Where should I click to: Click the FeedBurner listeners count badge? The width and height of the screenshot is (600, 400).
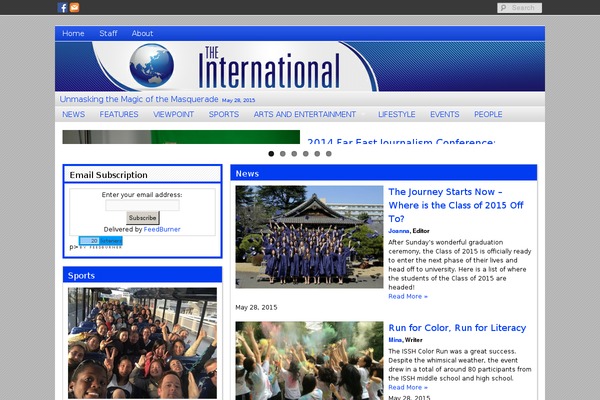click(x=101, y=241)
